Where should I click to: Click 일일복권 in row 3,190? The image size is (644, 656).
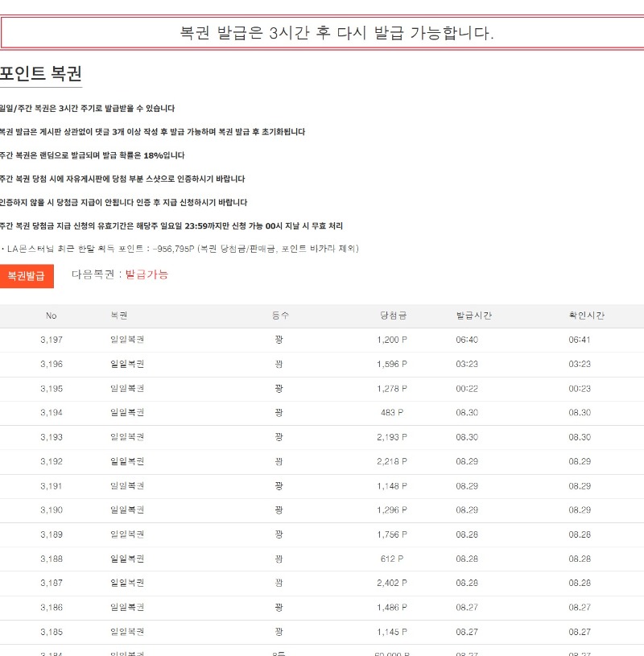(x=127, y=510)
